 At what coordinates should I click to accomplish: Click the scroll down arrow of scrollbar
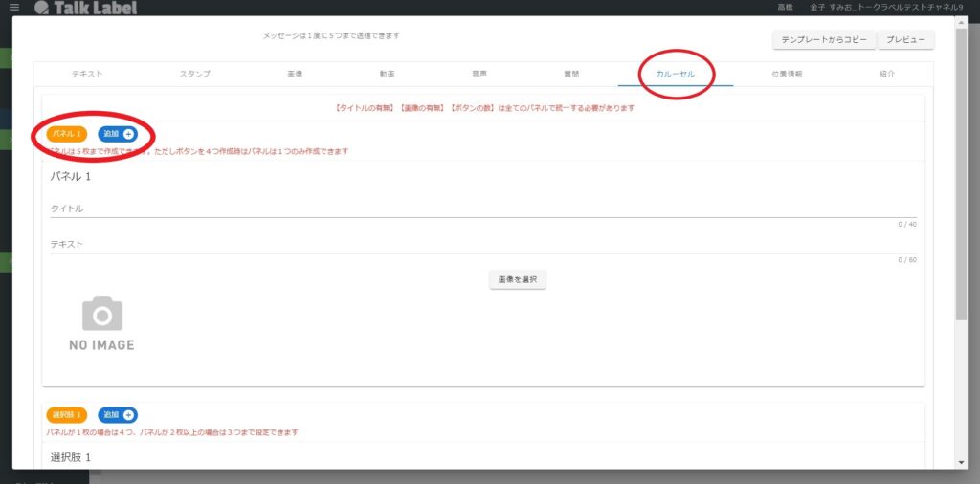click(x=961, y=462)
